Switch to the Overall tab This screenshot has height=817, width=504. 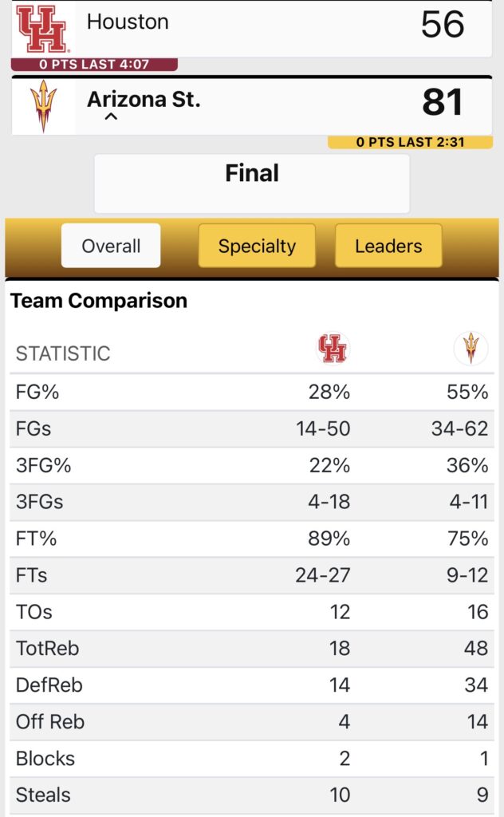[111, 246]
